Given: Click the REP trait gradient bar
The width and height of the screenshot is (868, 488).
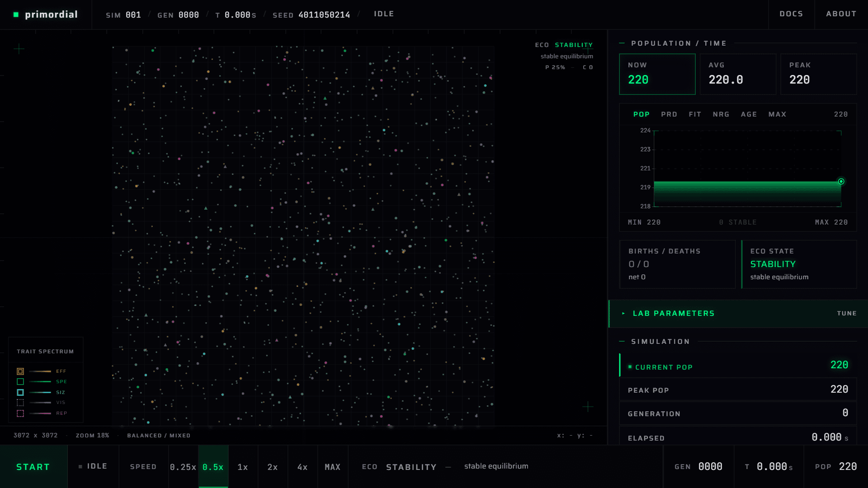Looking at the screenshot, I should [40, 413].
